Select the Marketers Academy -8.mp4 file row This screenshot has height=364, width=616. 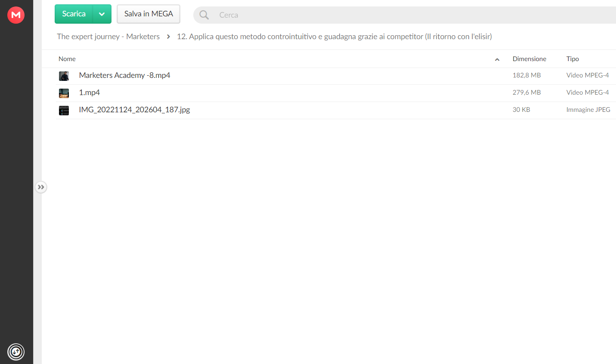pyautogui.click(x=337, y=76)
